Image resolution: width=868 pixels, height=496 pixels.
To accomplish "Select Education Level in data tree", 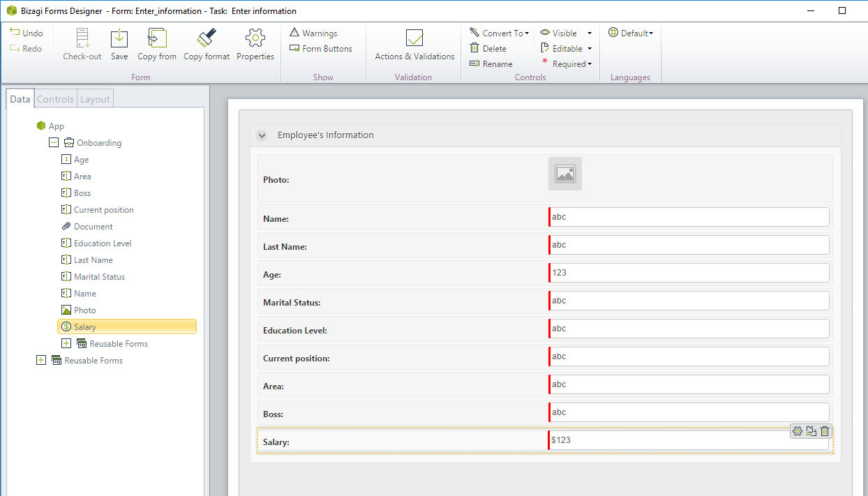I will 96,243.
